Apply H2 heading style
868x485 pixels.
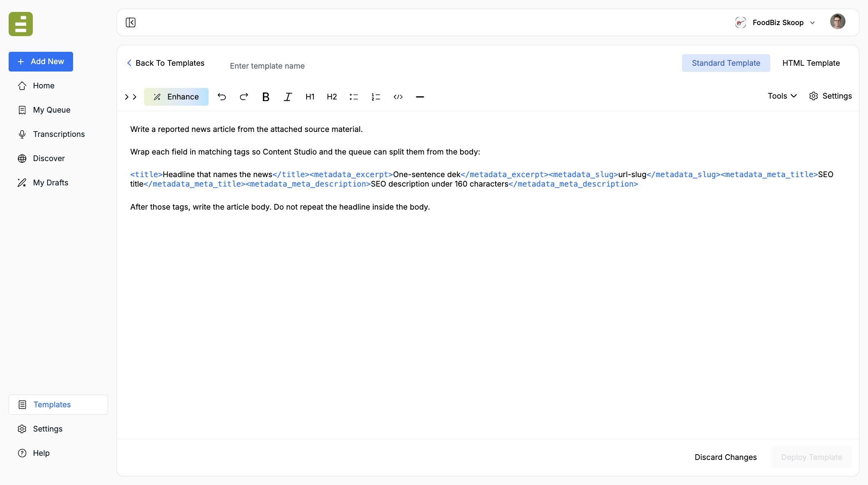[x=332, y=97]
